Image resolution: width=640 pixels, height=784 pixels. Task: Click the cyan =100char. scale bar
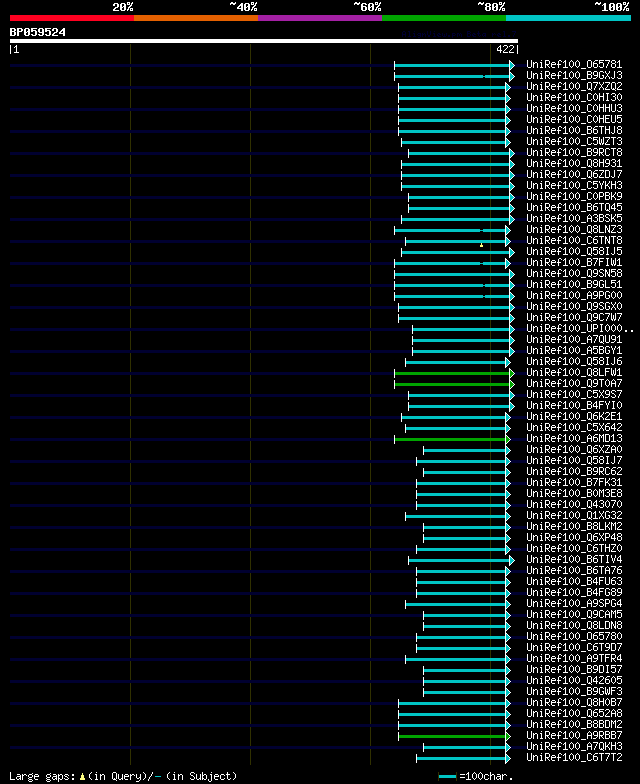coord(448,776)
